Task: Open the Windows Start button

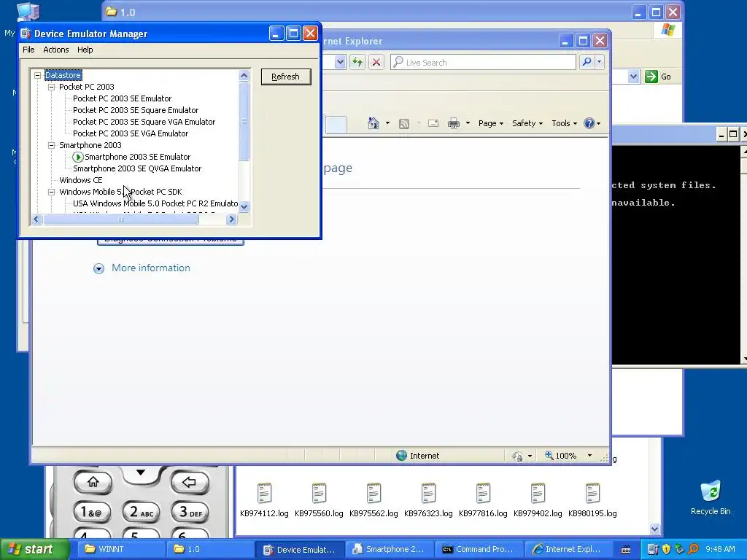Action: pos(34,550)
